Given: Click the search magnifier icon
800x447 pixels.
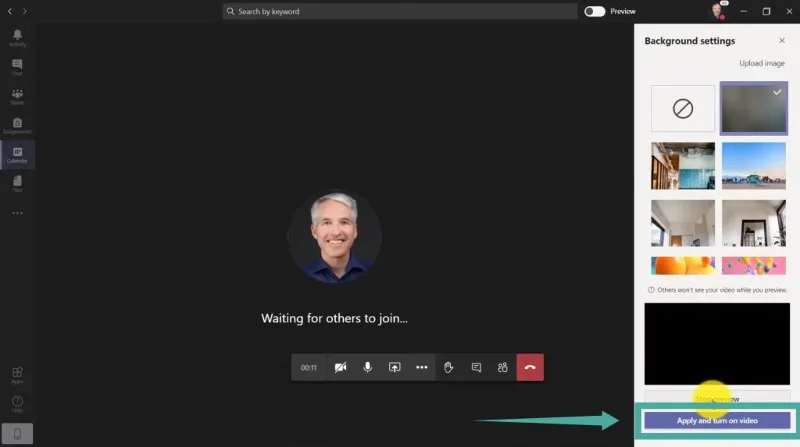Looking at the screenshot, I should tap(231, 11).
